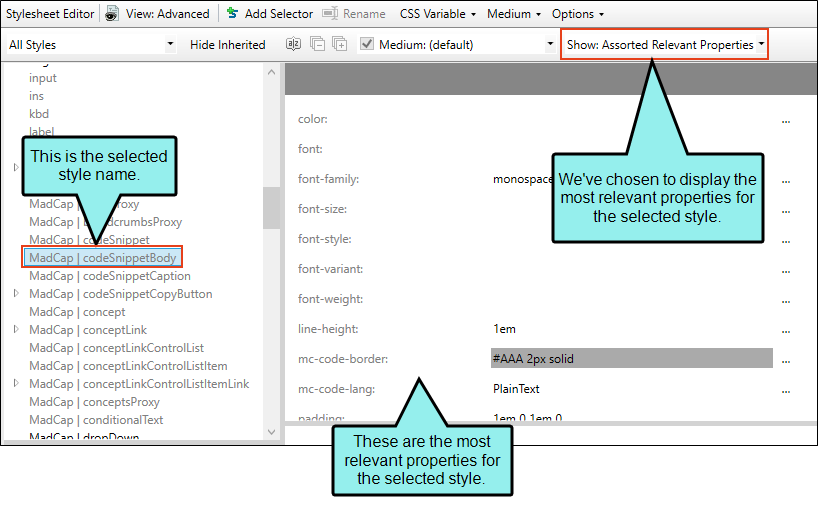This screenshot has height=505, width=818.
Task: Toggle the Medium checkbox
Action: 367,44
